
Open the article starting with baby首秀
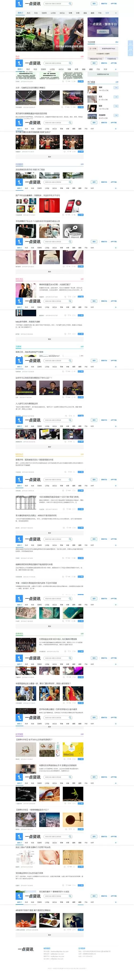[28, 321]
